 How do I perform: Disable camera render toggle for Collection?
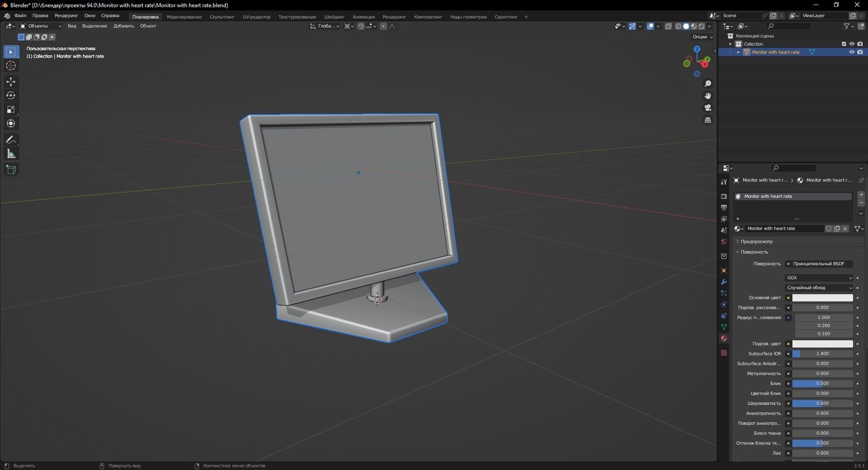coord(861,44)
